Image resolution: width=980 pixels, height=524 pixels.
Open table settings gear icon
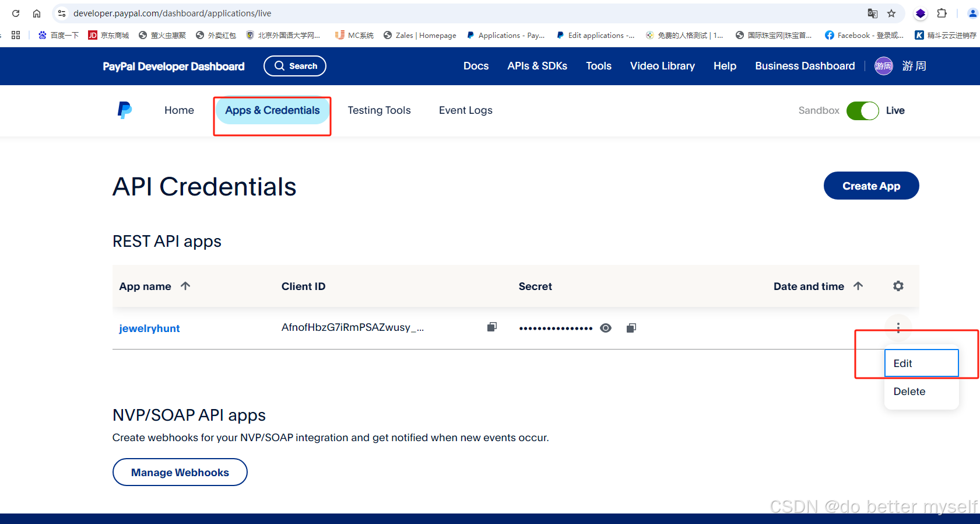[x=898, y=286]
